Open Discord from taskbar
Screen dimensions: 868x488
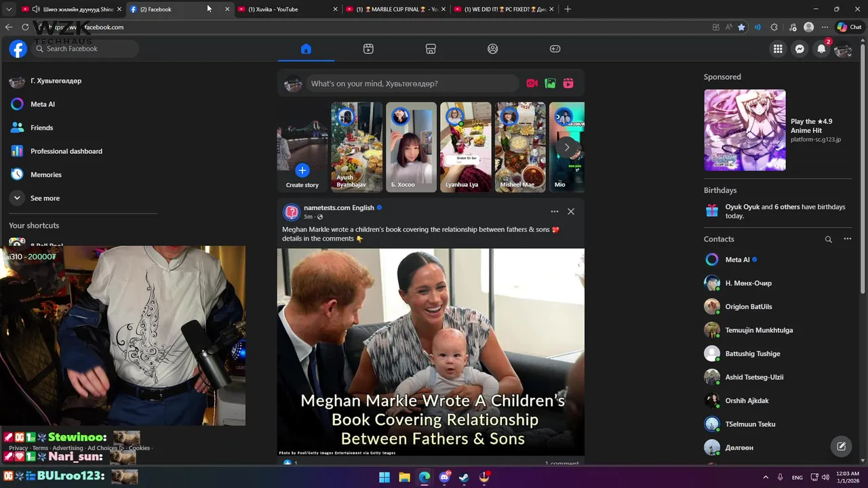click(445, 477)
